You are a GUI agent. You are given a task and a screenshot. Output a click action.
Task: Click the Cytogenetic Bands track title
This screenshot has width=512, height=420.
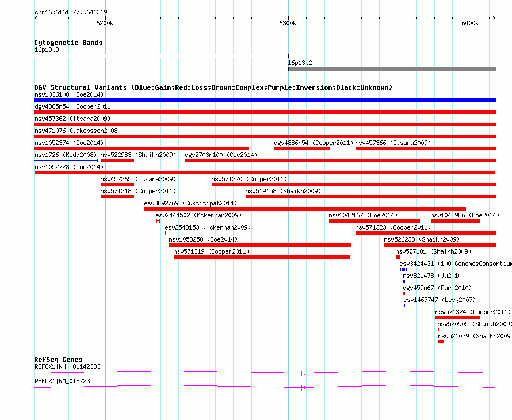(x=68, y=43)
